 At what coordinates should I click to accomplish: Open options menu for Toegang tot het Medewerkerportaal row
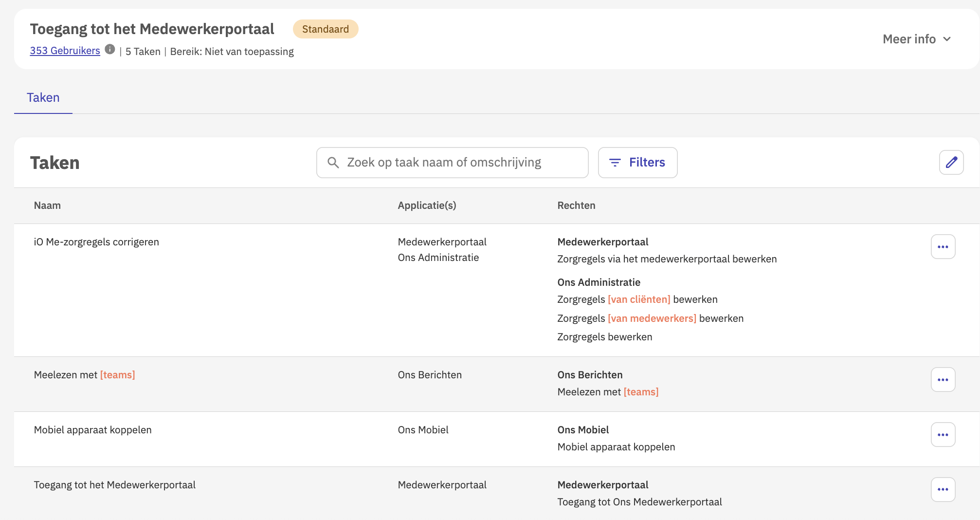click(943, 489)
